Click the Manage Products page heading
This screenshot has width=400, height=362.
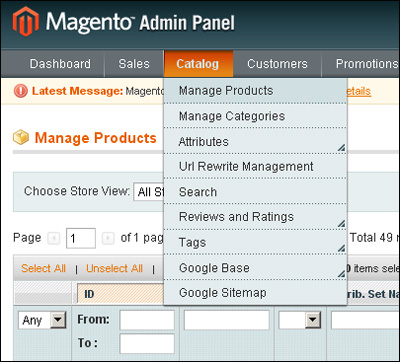click(96, 138)
